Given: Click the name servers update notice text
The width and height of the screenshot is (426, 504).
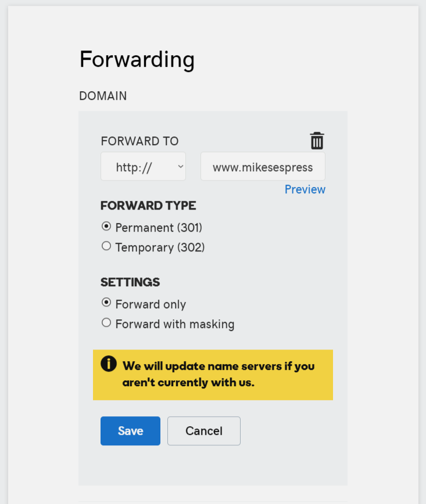Looking at the screenshot, I should [219, 374].
